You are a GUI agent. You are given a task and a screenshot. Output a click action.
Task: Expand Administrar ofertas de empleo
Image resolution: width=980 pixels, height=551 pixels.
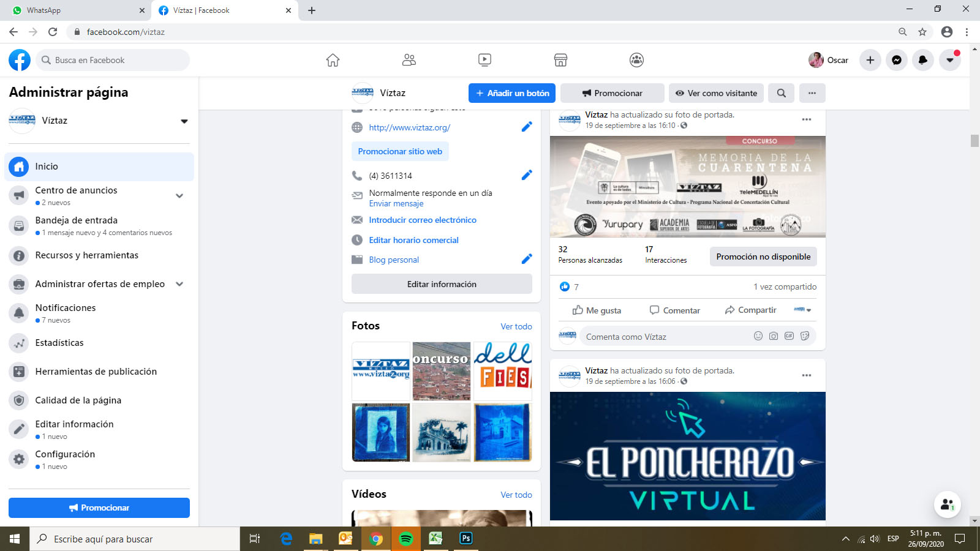click(x=179, y=284)
